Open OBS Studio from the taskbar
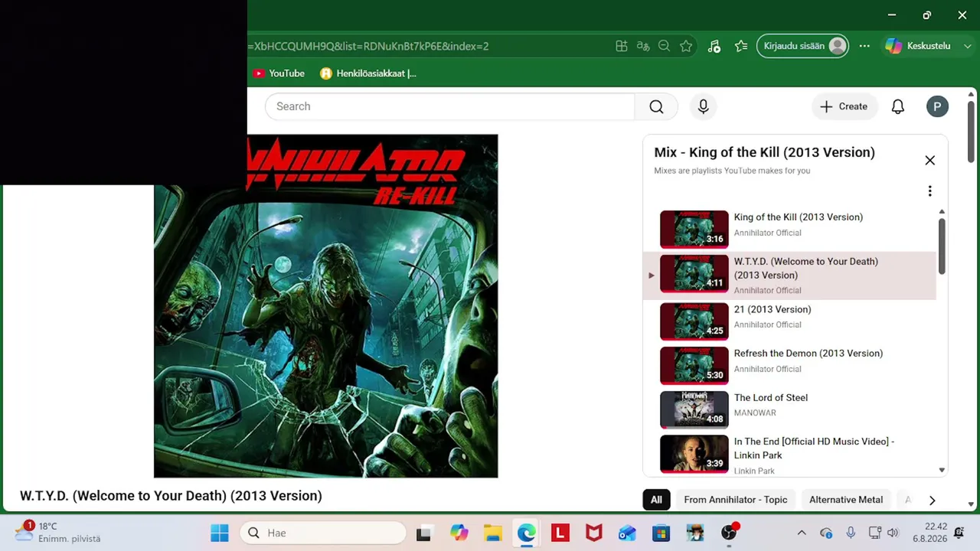980x551 pixels. [x=729, y=533]
